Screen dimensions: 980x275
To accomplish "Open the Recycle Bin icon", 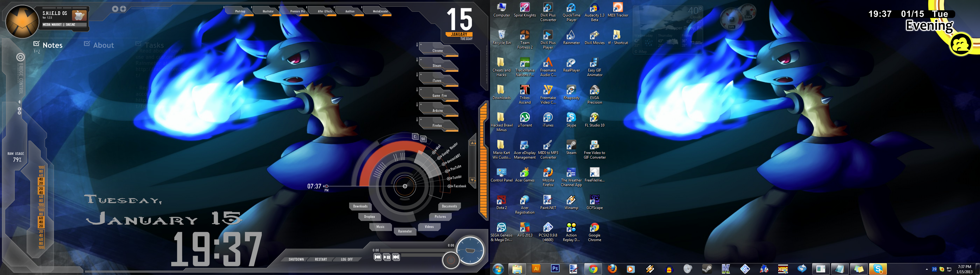I will (501, 36).
